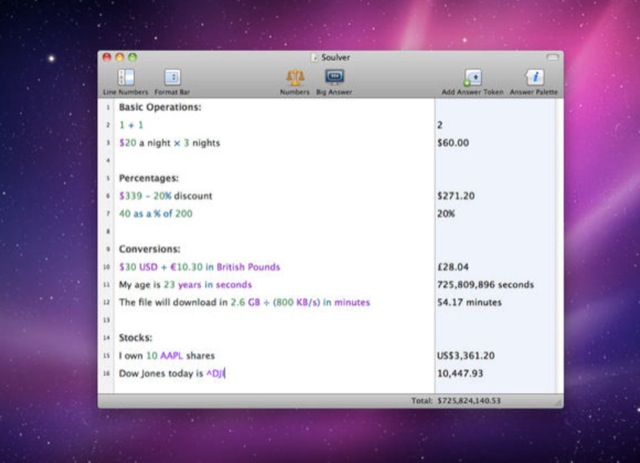The height and width of the screenshot is (463, 640).
Task: Select answer '10,447.93'
Action: point(460,374)
